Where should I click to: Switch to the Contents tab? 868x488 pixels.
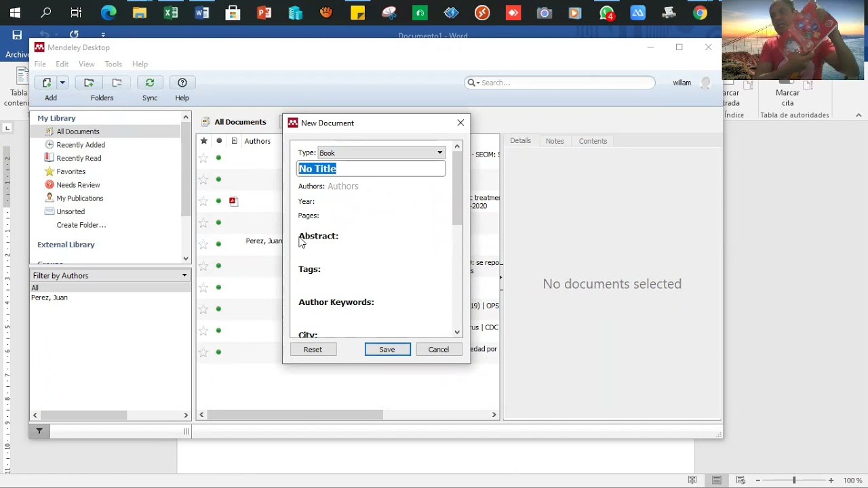593,140
